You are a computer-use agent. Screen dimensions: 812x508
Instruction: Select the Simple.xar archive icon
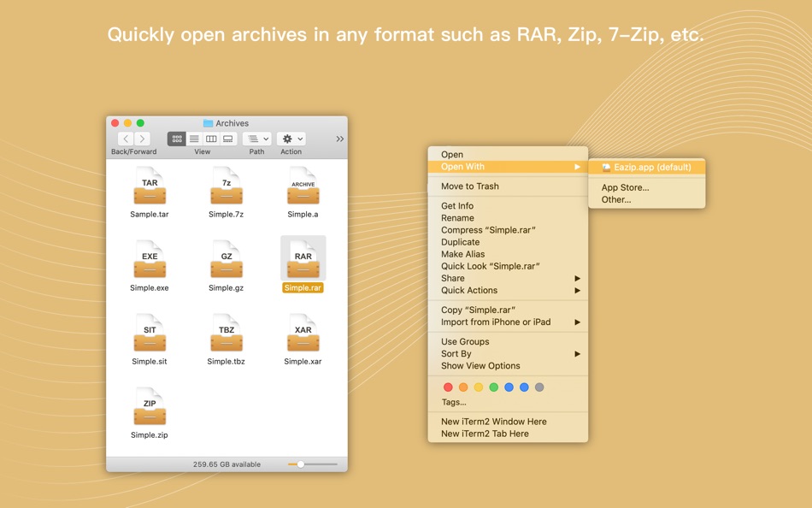(303, 333)
